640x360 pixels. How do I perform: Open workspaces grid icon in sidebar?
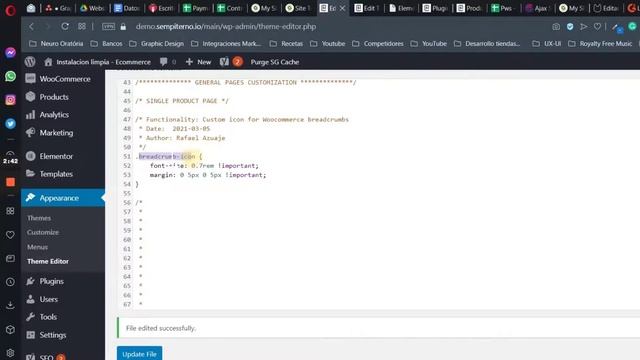click(x=10, y=211)
